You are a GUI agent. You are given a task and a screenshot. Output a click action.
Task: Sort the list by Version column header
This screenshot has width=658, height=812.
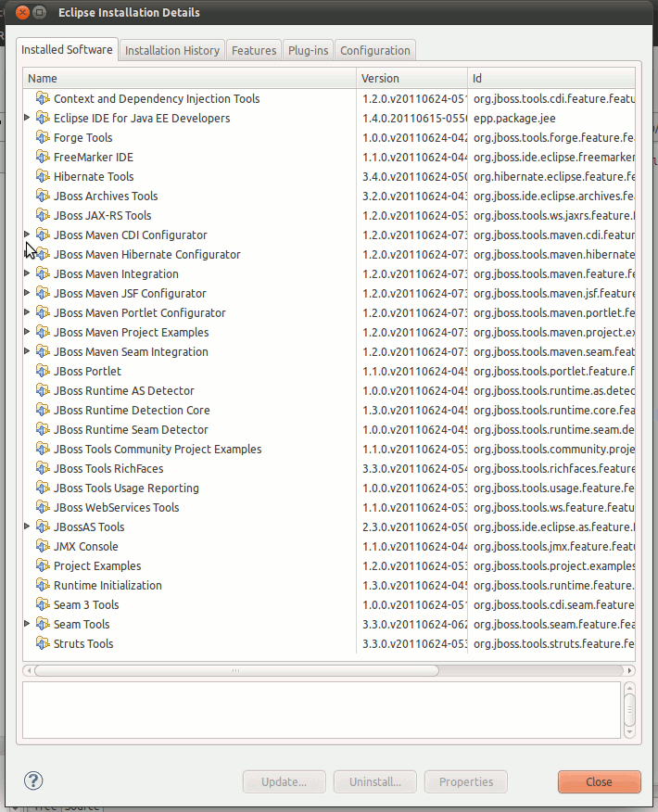tap(411, 79)
